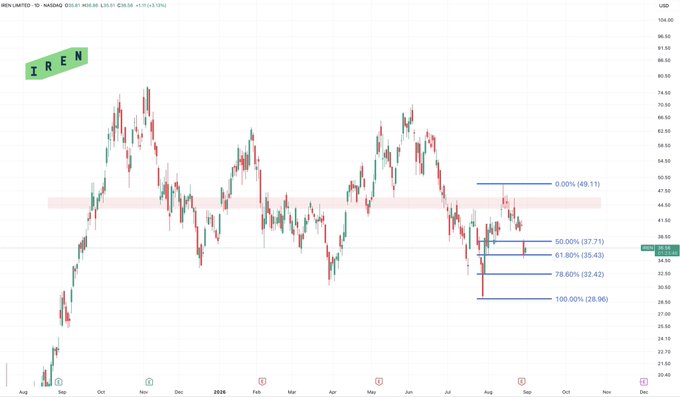Click the 20.40 price scale value
Viewport: 680px width, 397px height.
pyautogui.click(x=664, y=375)
